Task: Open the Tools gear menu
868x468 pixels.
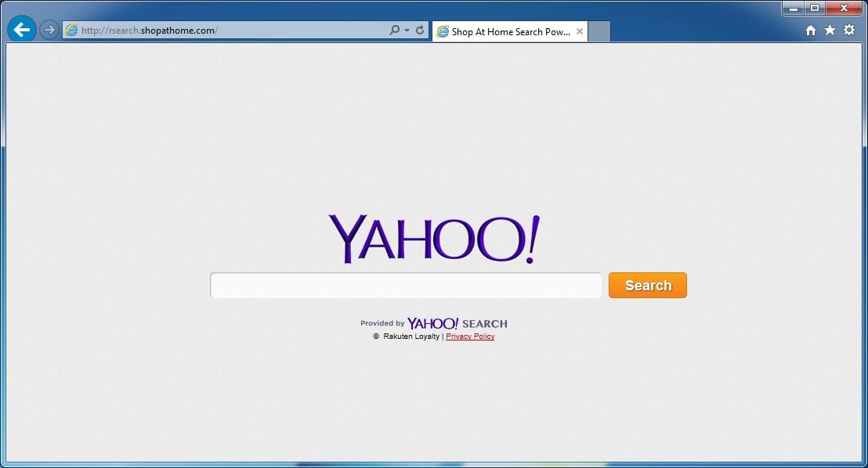Action: coord(849,30)
